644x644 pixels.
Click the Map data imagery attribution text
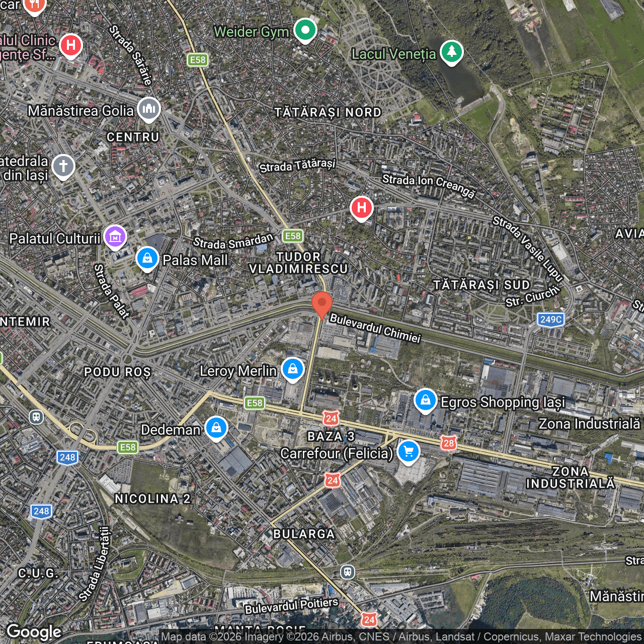click(x=401, y=637)
